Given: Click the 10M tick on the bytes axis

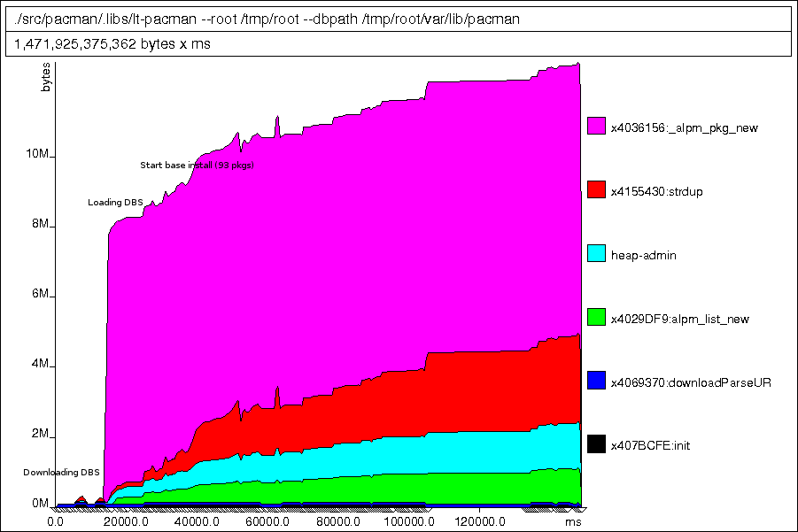Looking at the screenshot, I should [x=37, y=156].
